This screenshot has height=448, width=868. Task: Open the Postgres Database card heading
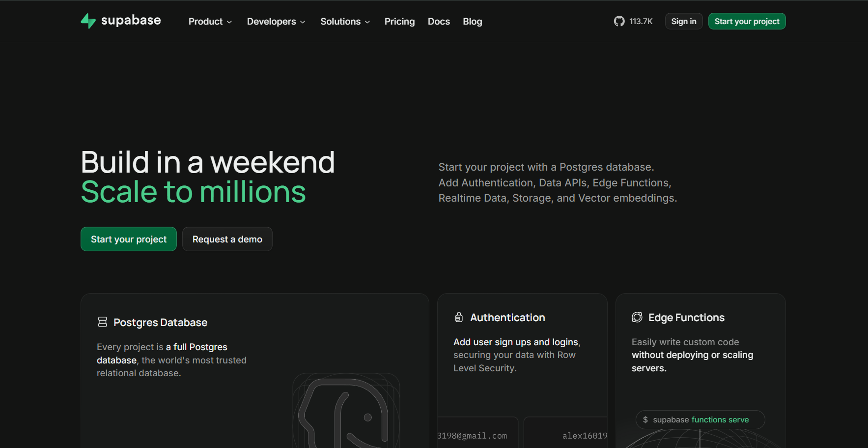[160, 323]
